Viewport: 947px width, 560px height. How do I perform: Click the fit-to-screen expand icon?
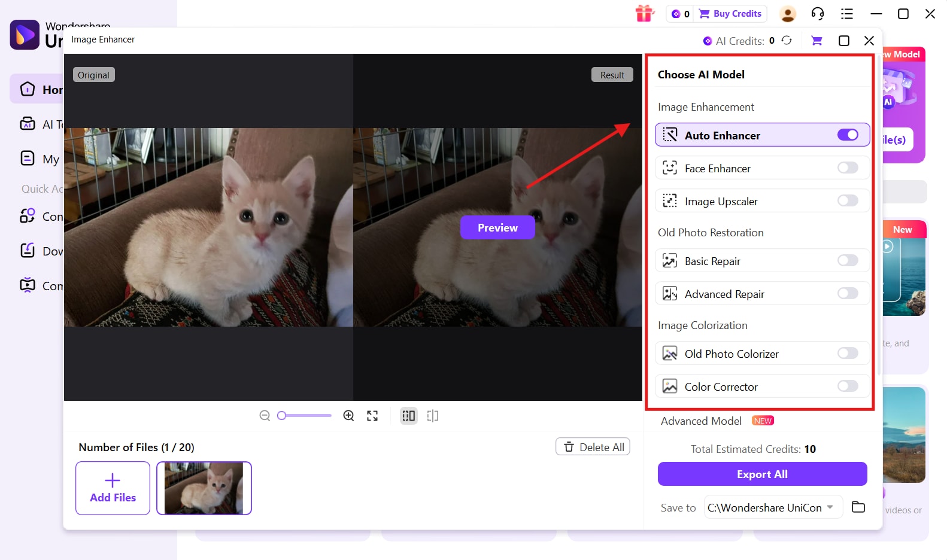(372, 416)
